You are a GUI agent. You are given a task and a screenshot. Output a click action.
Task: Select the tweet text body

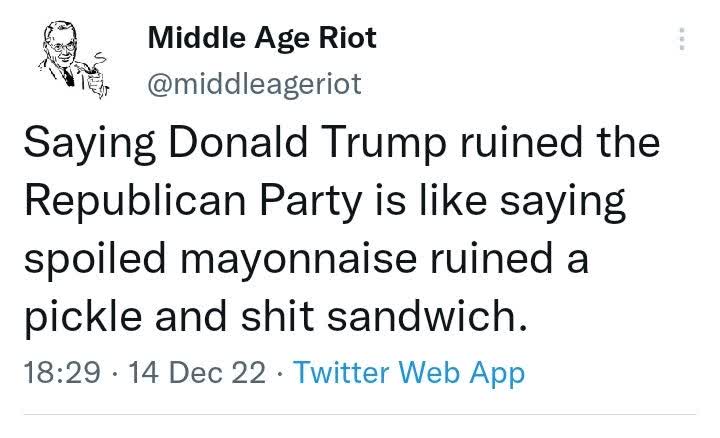click(x=342, y=229)
